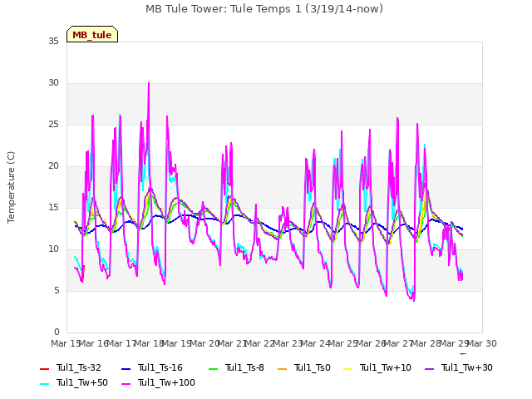Click the 30 y-axis tick label

coord(53,83)
